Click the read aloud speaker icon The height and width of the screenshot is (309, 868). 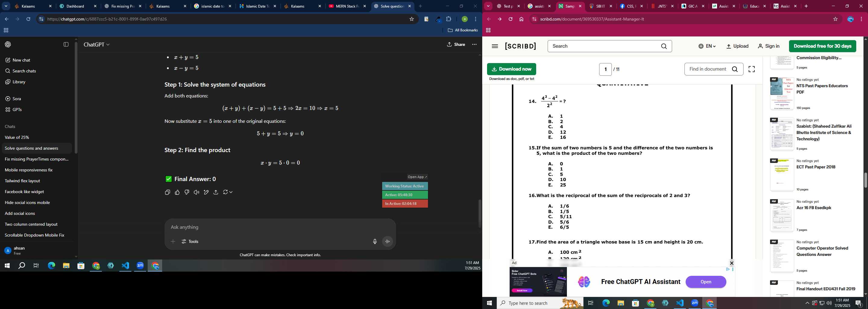click(x=197, y=192)
